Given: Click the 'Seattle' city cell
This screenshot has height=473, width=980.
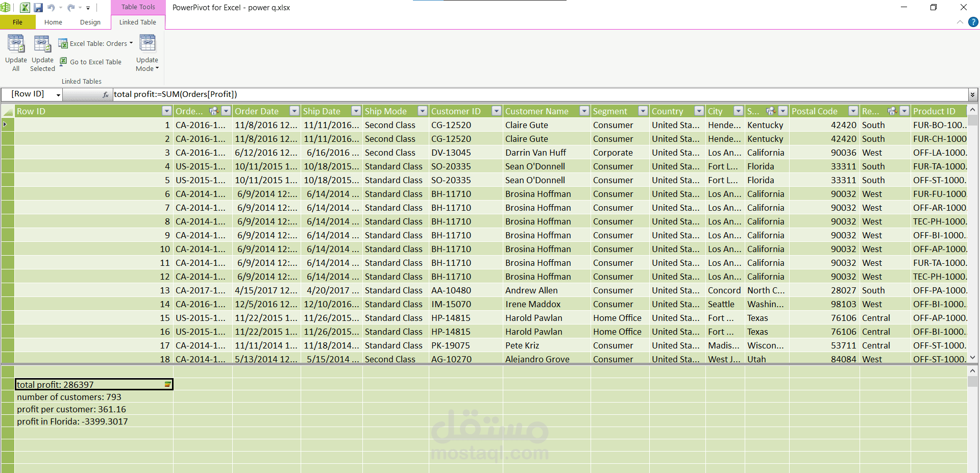Looking at the screenshot, I should [725, 304].
